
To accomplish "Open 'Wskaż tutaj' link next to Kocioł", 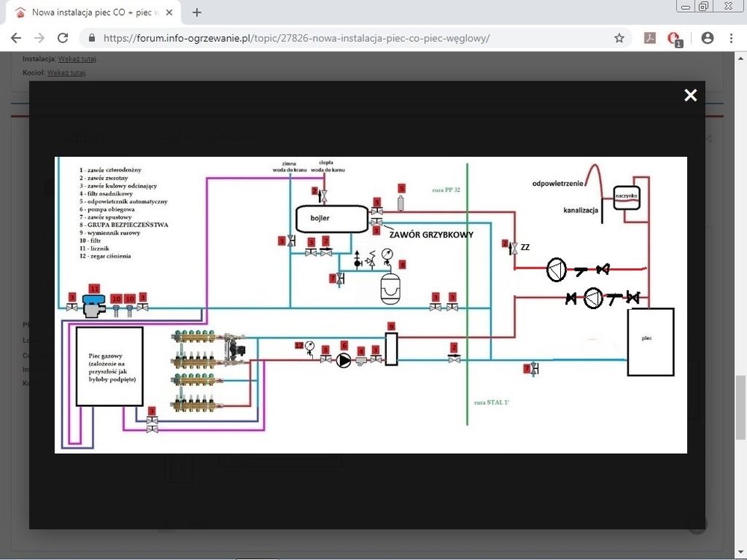I will point(66,72).
